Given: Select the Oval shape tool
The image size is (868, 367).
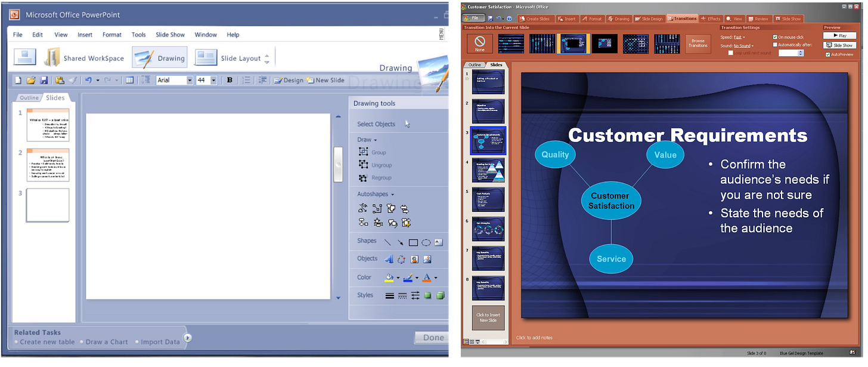Looking at the screenshot, I should pos(426,242).
